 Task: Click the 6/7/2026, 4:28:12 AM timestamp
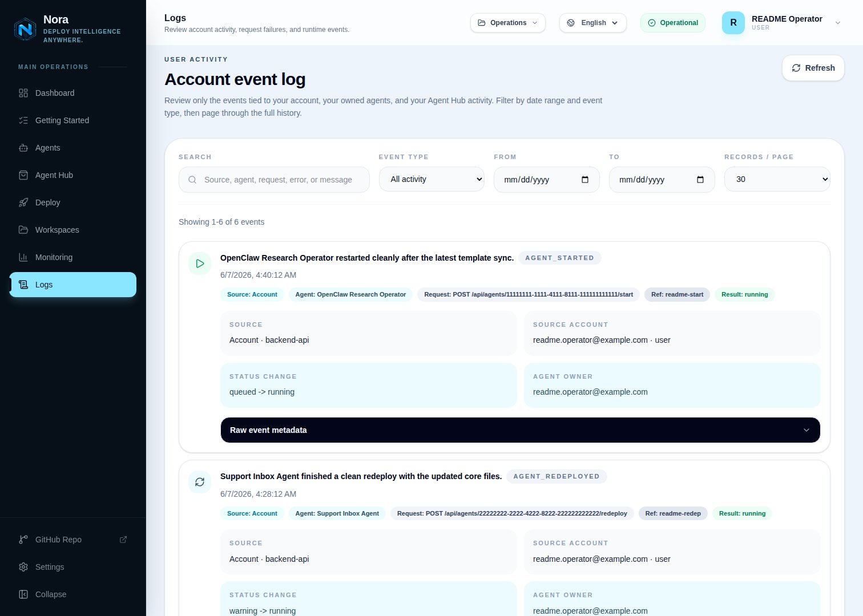pos(258,494)
